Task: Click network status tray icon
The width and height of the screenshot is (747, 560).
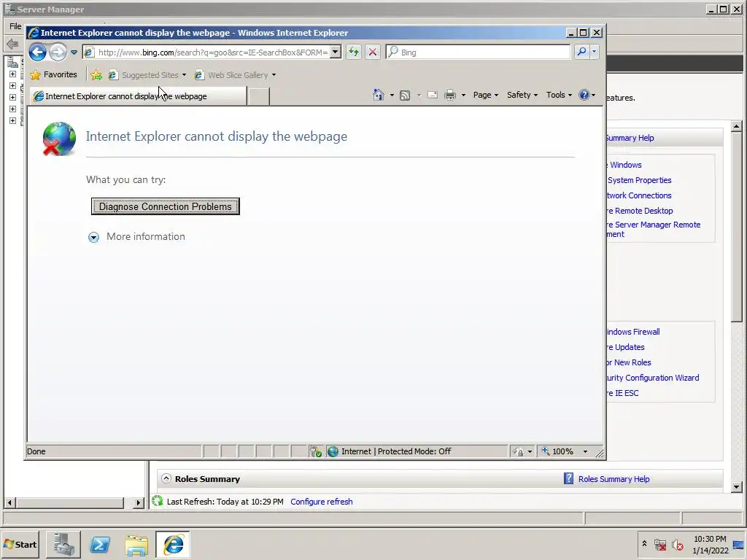Action: 659,544
